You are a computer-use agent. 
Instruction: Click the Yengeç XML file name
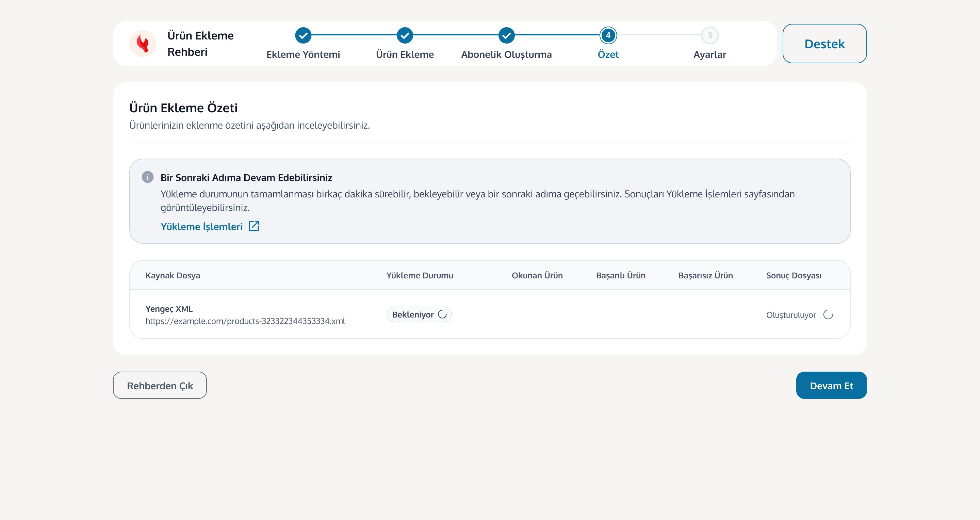[x=169, y=309]
